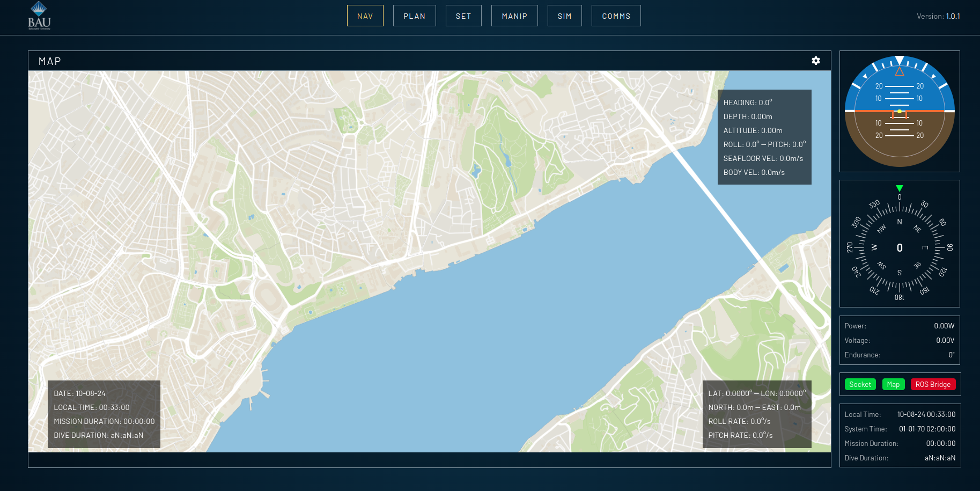Image resolution: width=980 pixels, height=491 pixels.
Task: Click the compass dial center value
Action: 900,248
